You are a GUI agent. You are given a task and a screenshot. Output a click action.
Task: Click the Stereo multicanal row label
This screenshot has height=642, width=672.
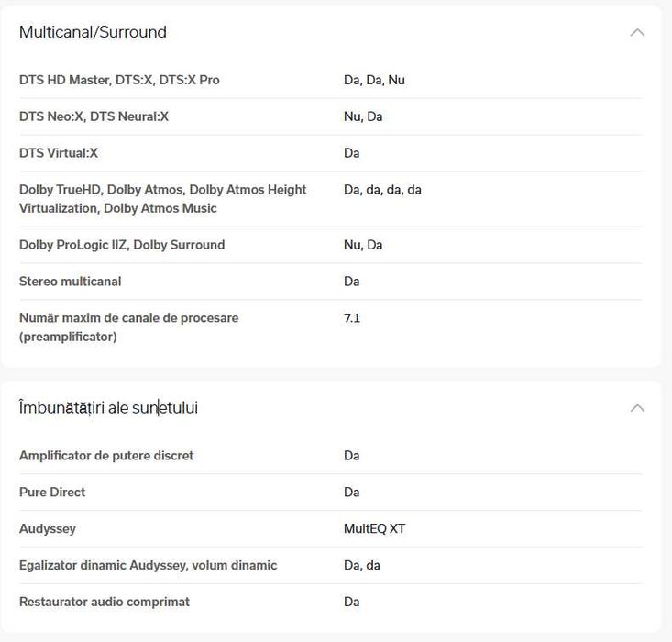tap(70, 282)
